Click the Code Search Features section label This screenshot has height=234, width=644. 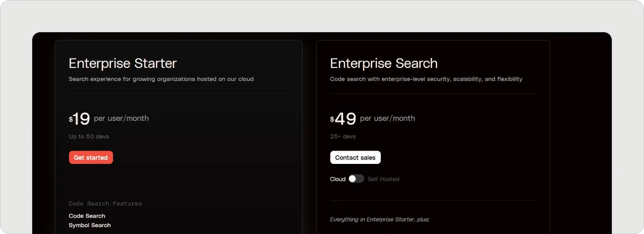tap(105, 204)
